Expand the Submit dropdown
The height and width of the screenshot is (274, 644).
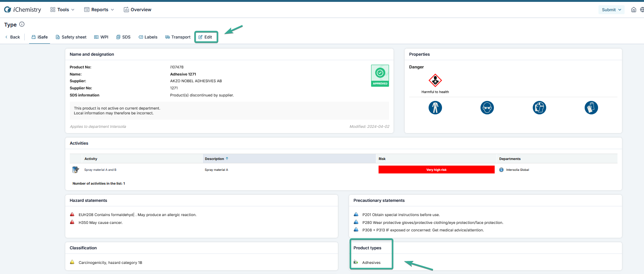pyautogui.click(x=611, y=10)
